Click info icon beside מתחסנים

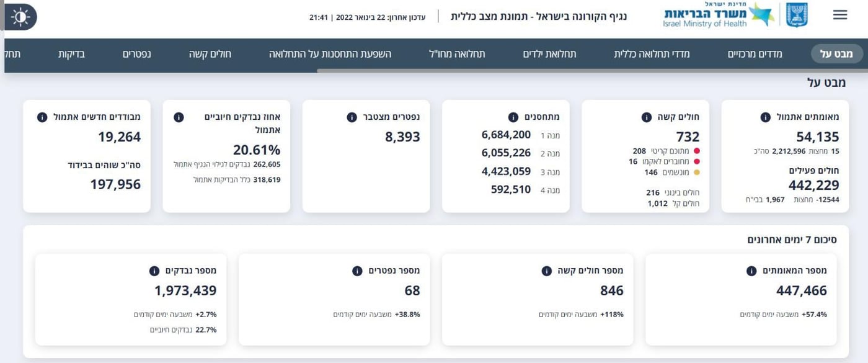[x=513, y=117]
